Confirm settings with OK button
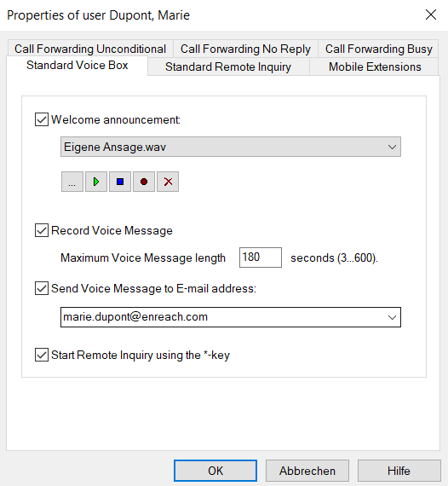Screen dimensions: 448x486 point(215,471)
